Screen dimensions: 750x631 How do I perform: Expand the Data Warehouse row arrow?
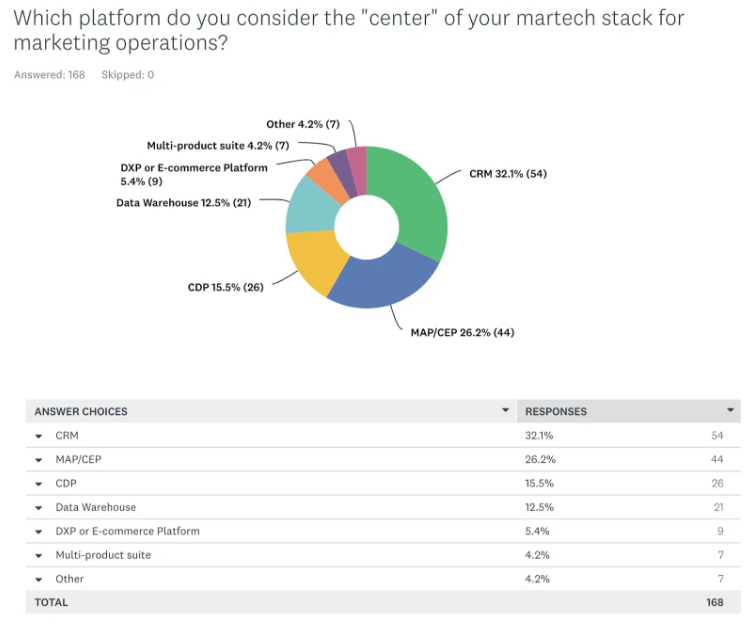39,508
